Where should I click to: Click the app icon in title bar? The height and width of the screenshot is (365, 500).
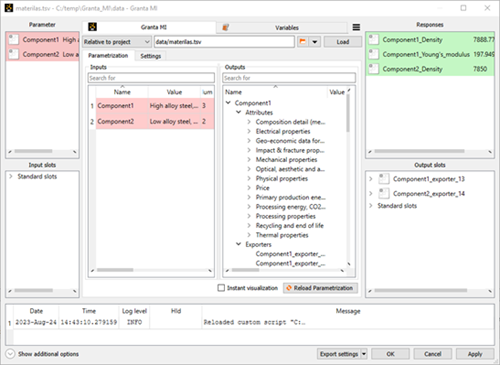[9, 8]
